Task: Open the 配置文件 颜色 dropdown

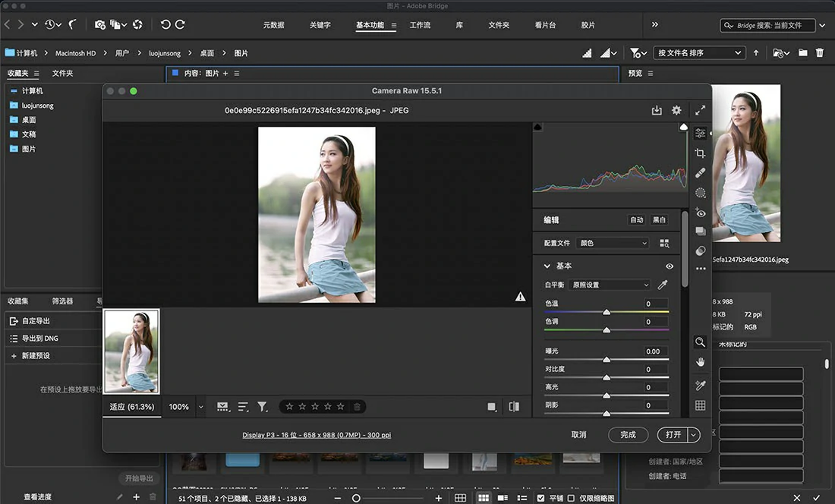Action: [x=613, y=243]
